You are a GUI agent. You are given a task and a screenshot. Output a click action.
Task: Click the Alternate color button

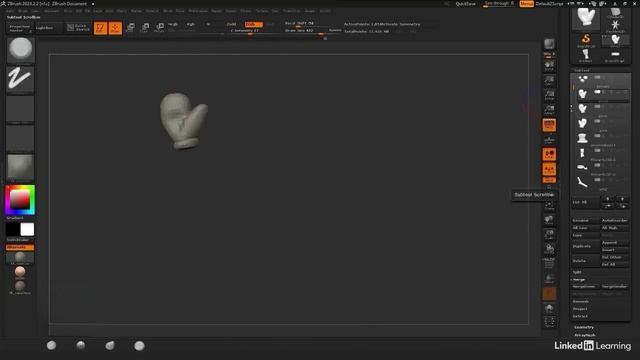coord(20,247)
